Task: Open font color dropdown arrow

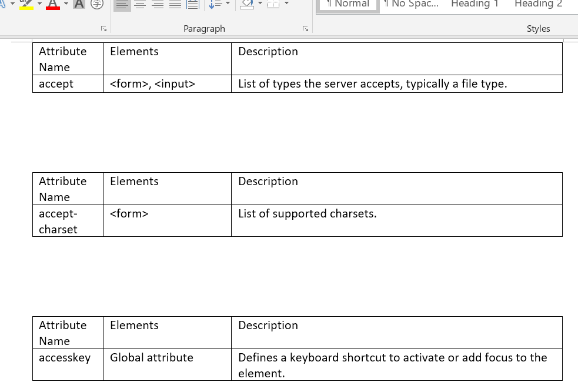Action: 66,4
